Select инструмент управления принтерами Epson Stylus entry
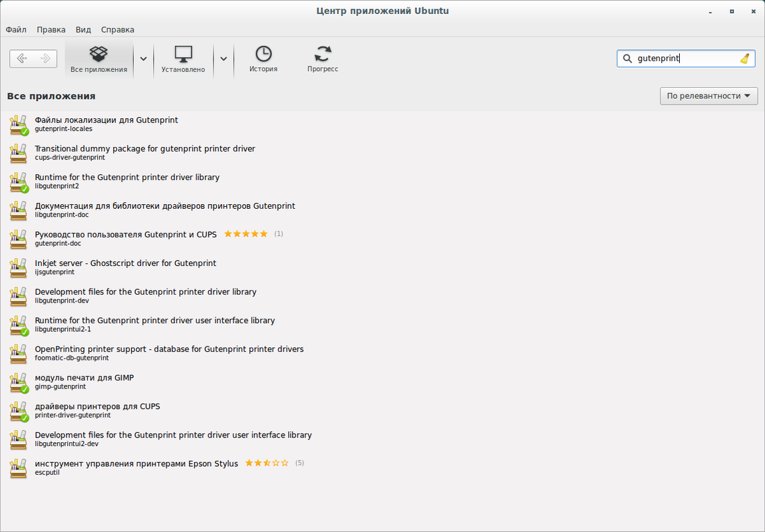The width and height of the screenshot is (765, 532). pyautogui.click(x=382, y=469)
